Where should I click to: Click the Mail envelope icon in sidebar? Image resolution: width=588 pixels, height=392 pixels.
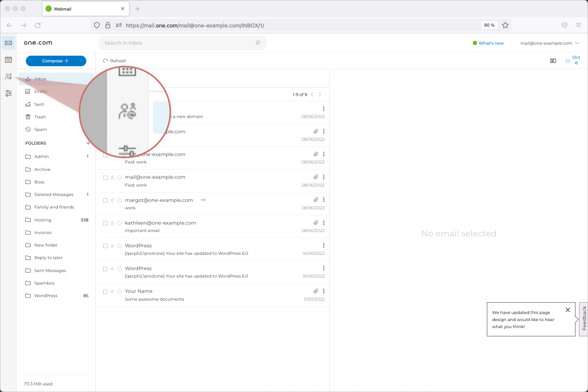[8, 43]
